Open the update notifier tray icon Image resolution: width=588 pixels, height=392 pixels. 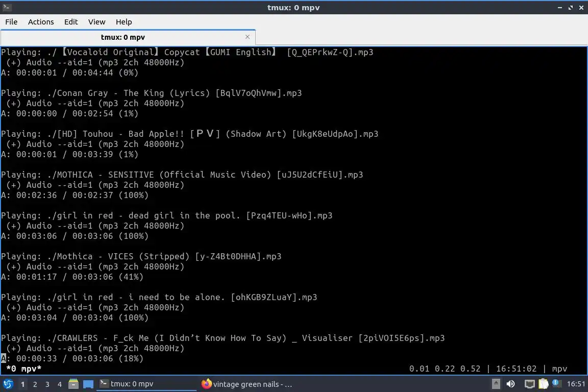[x=556, y=383]
